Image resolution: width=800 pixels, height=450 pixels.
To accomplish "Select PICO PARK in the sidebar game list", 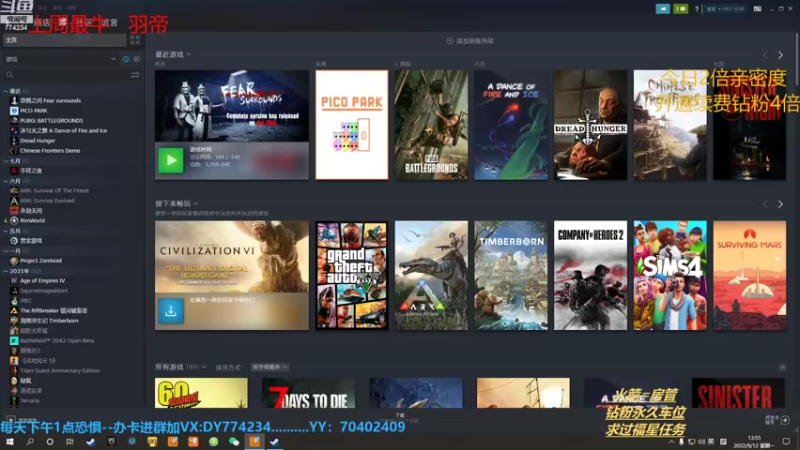I will pos(34,111).
